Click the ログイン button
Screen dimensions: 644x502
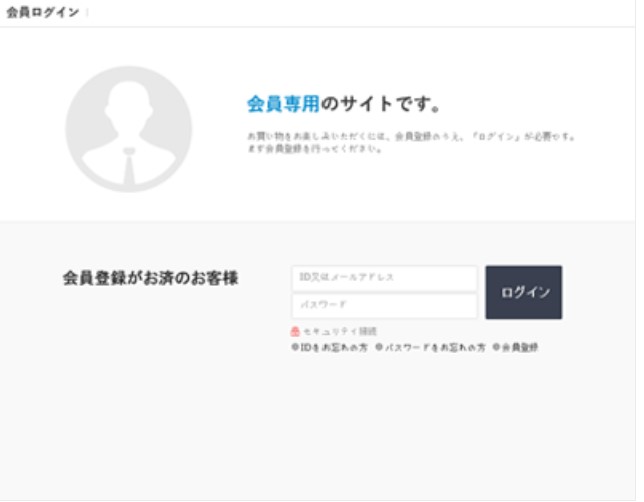(x=524, y=292)
